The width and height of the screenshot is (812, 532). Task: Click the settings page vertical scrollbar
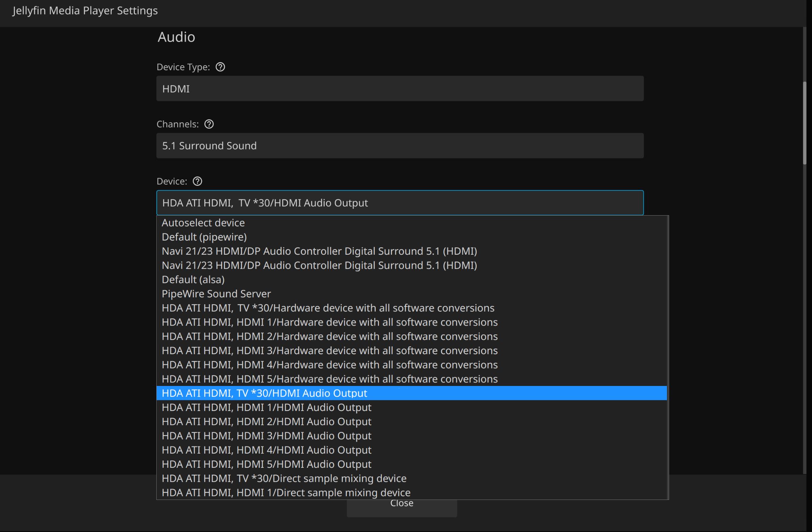(805, 123)
